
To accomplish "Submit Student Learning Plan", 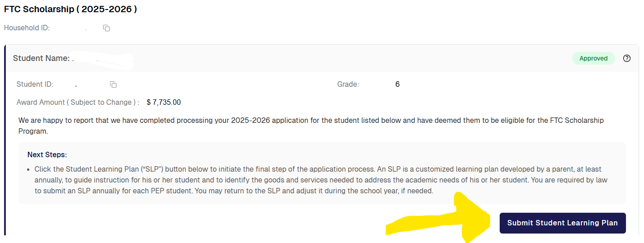I will (x=562, y=223).
